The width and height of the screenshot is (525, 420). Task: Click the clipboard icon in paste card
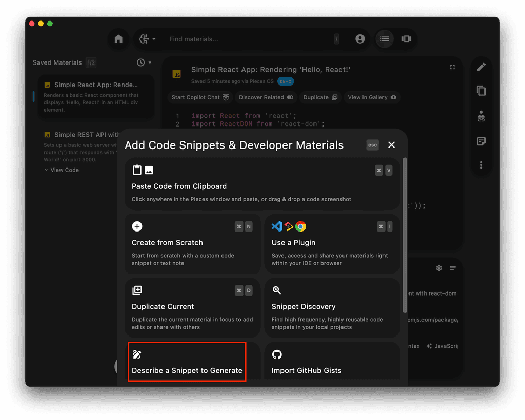pyautogui.click(x=137, y=170)
